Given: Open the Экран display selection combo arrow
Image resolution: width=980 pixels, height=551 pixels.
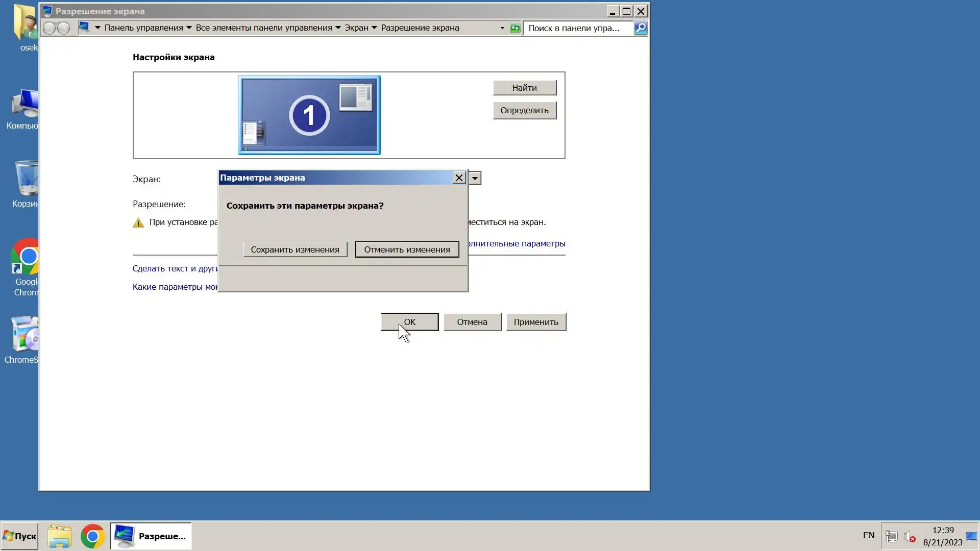Looking at the screenshot, I should point(475,178).
